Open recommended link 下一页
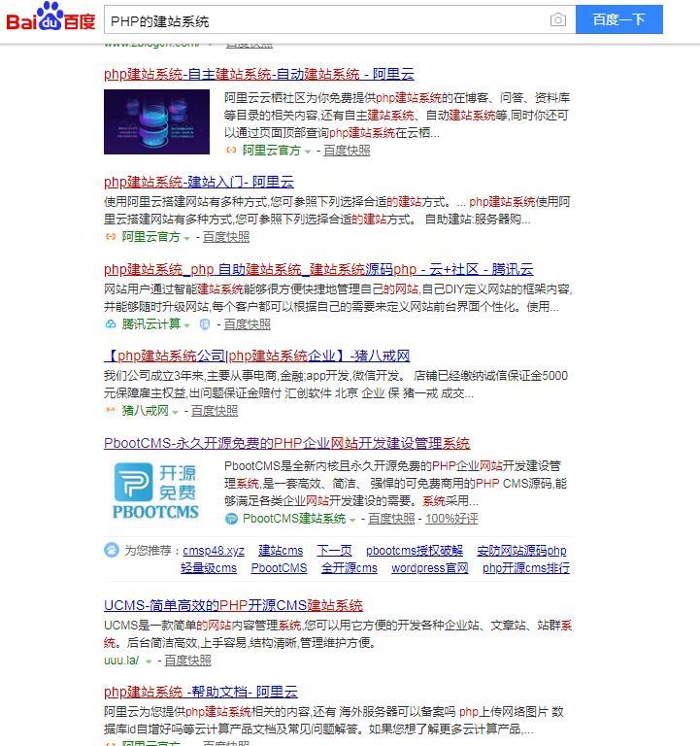The width and height of the screenshot is (700, 746). coord(334,551)
